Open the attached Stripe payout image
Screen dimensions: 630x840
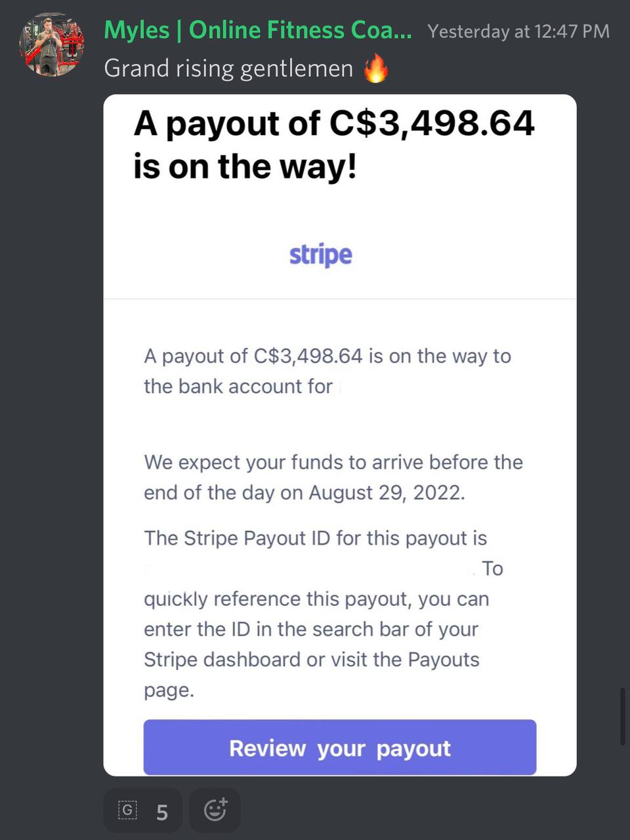tap(340, 435)
